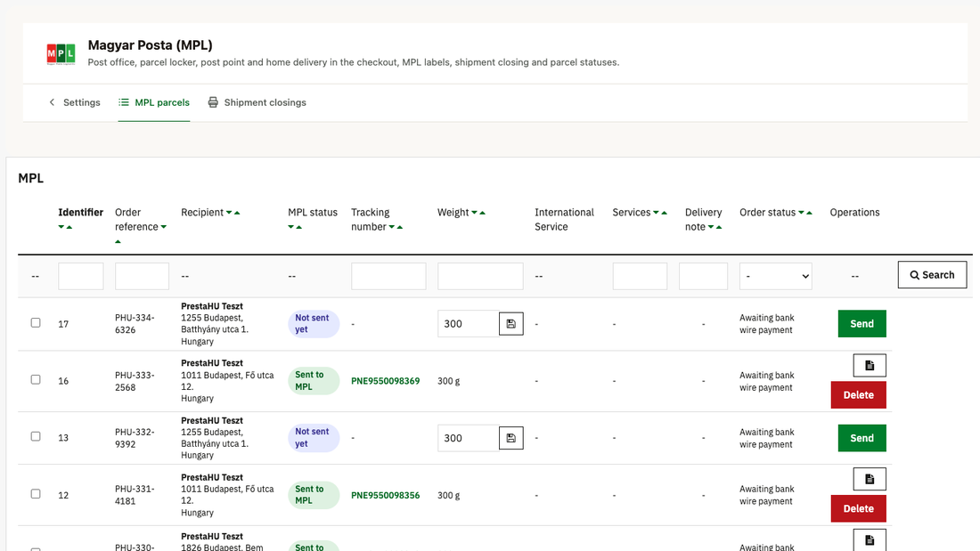980x551 pixels.
Task: Open the Order status filter dropdown
Action: pos(776,276)
